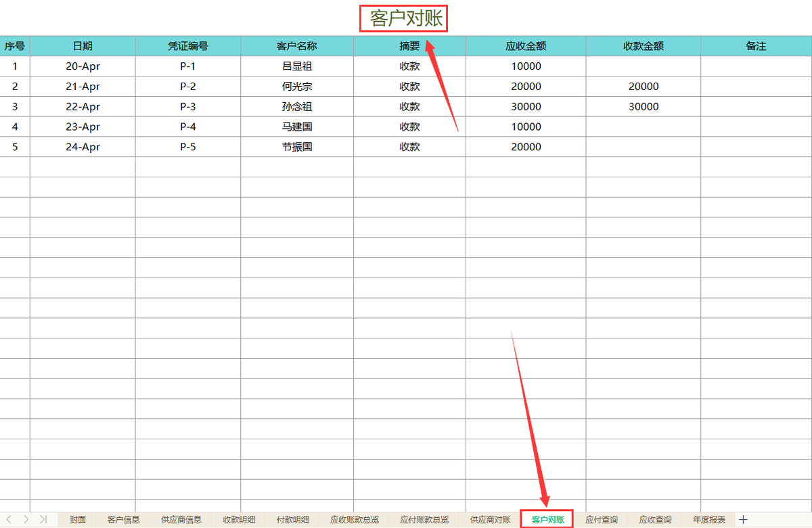Select customer name cell 吕显祖
Image resolution: width=812 pixels, height=528 pixels.
[297, 66]
